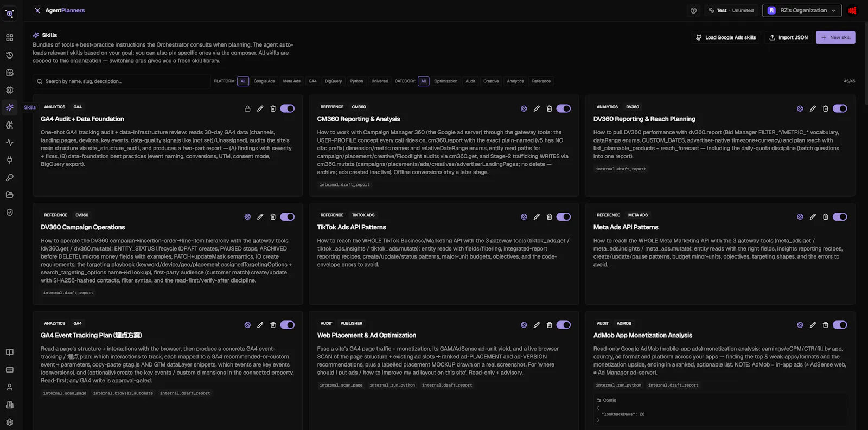
Task: Click the red notification icon in top right
Action: coord(852,10)
